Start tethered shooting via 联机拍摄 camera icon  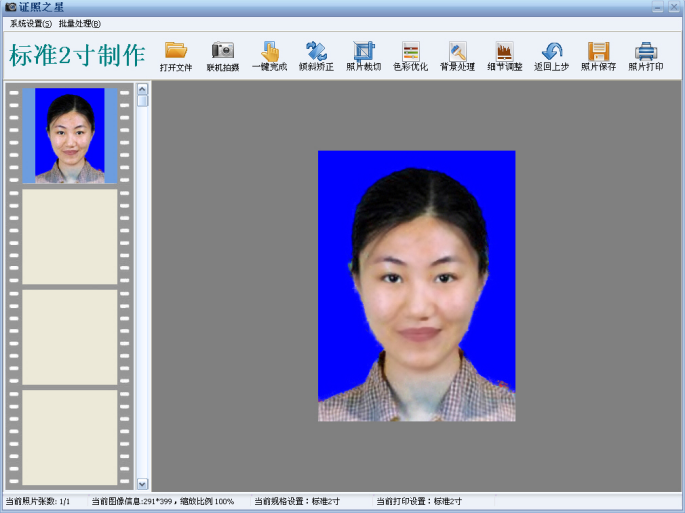pos(223,56)
